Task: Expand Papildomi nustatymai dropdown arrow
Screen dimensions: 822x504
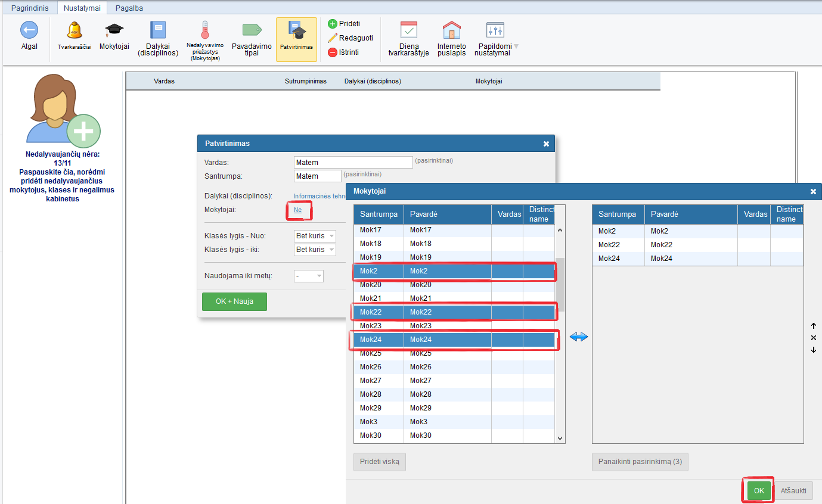Action: (516, 46)
